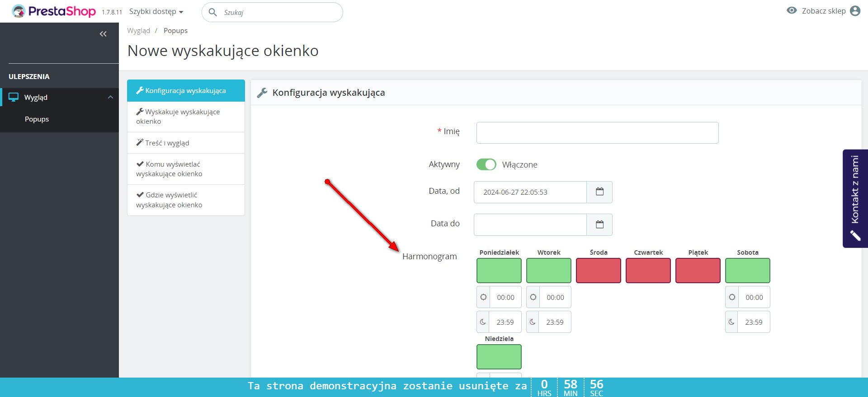The width and height of the screenshot is (868, 397).
Task: Click the Włączone status text
Action: click(x=519, y=165)
